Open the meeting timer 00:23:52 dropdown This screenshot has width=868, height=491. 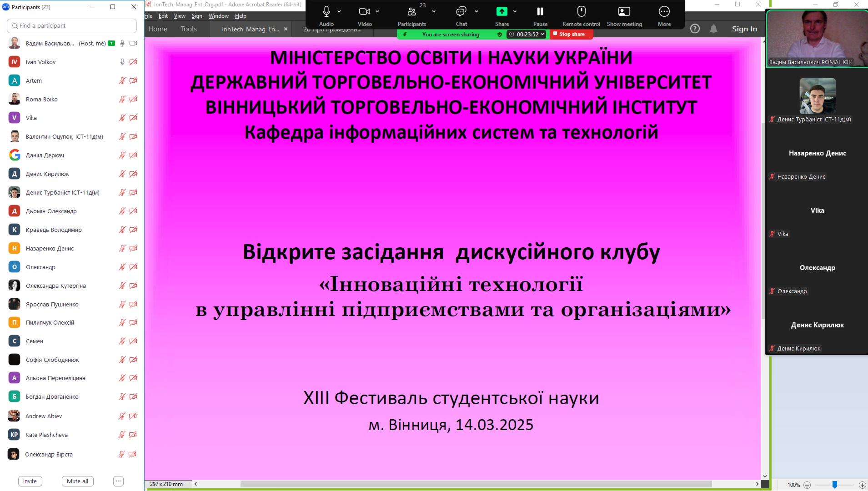527,35
